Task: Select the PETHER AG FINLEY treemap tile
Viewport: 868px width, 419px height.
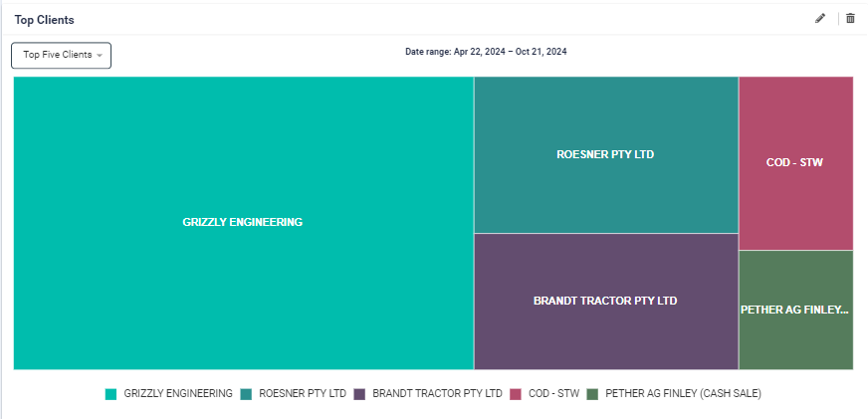Action: coord(795,310)
